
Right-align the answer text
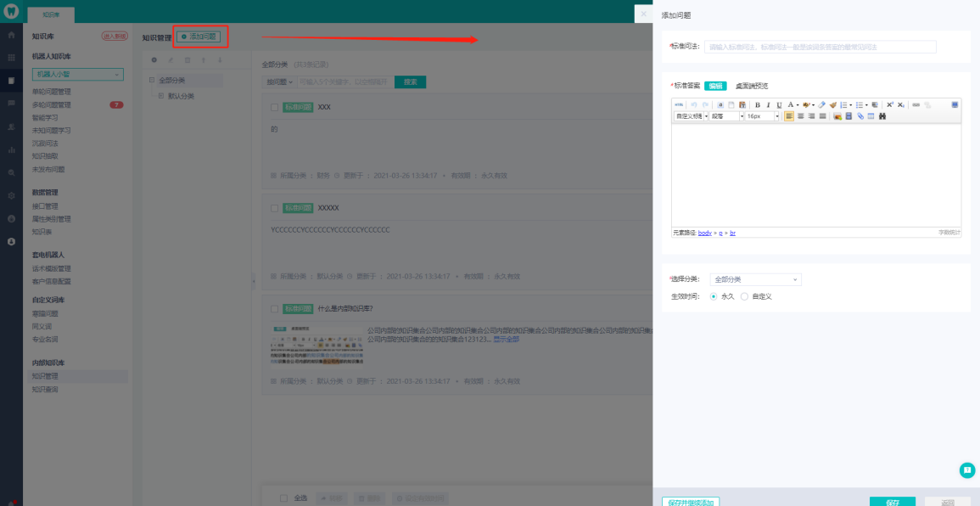pos(811,116)
